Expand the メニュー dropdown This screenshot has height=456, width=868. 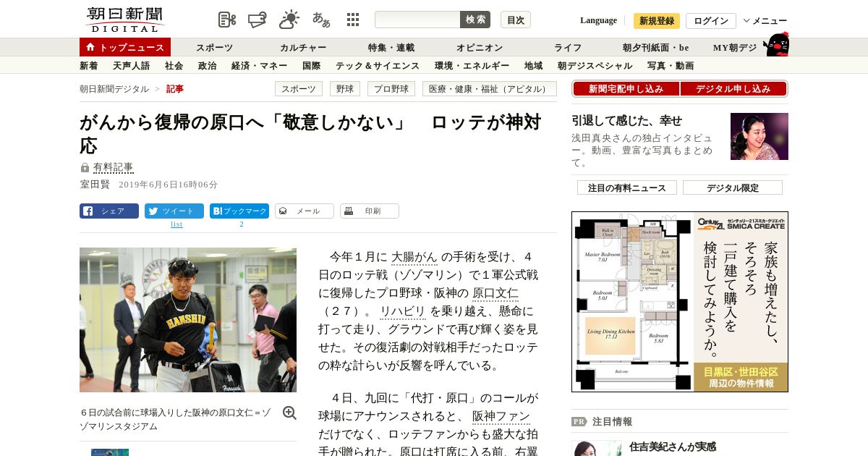pos(765,21)
